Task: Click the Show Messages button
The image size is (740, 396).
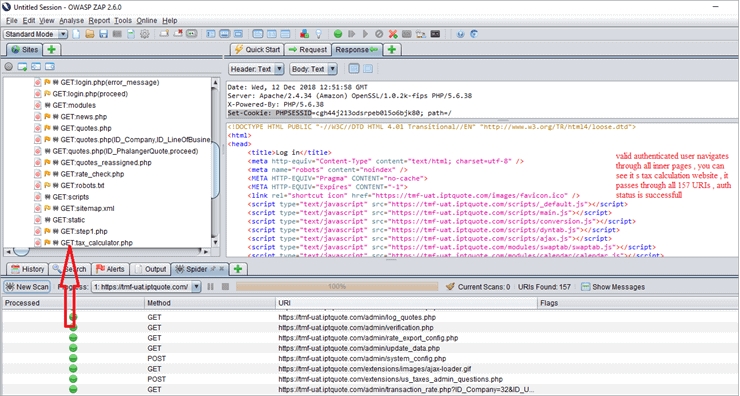Action: click(613, 286)
